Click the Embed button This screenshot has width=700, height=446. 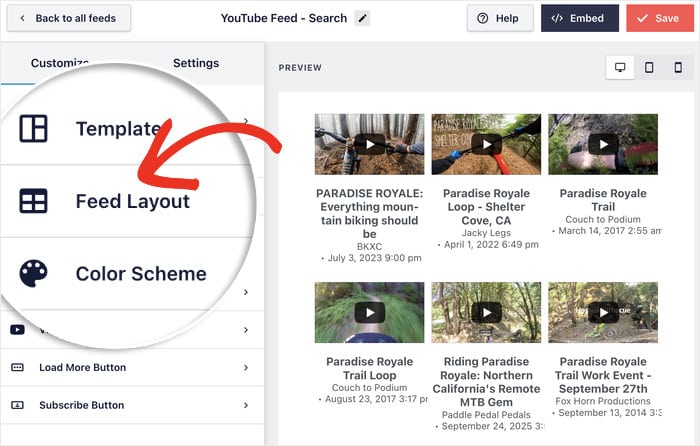point(579,18)
